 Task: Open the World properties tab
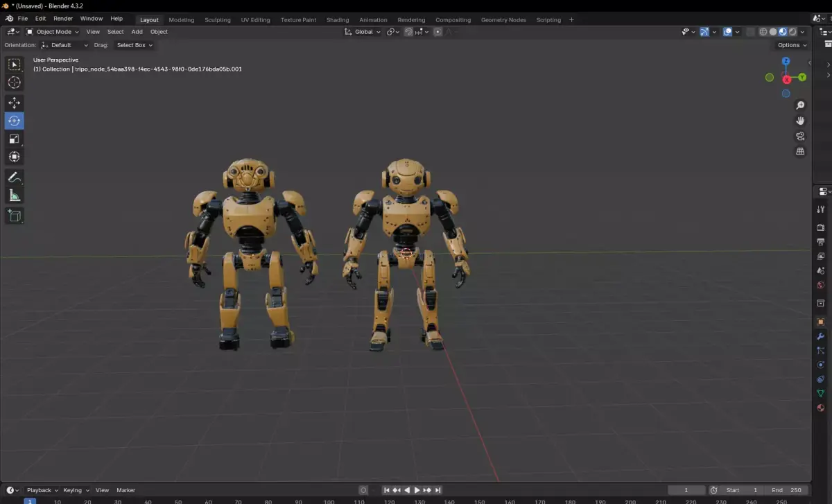[x=821, y=285]
